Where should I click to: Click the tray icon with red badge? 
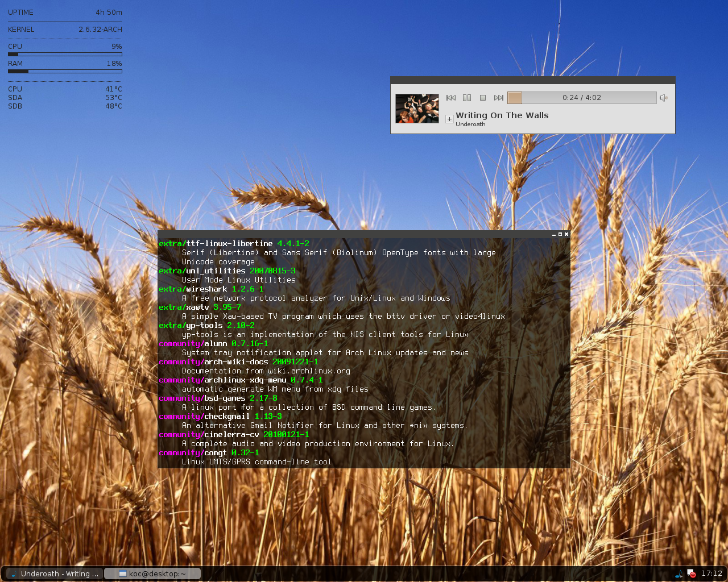coord(691,573)
